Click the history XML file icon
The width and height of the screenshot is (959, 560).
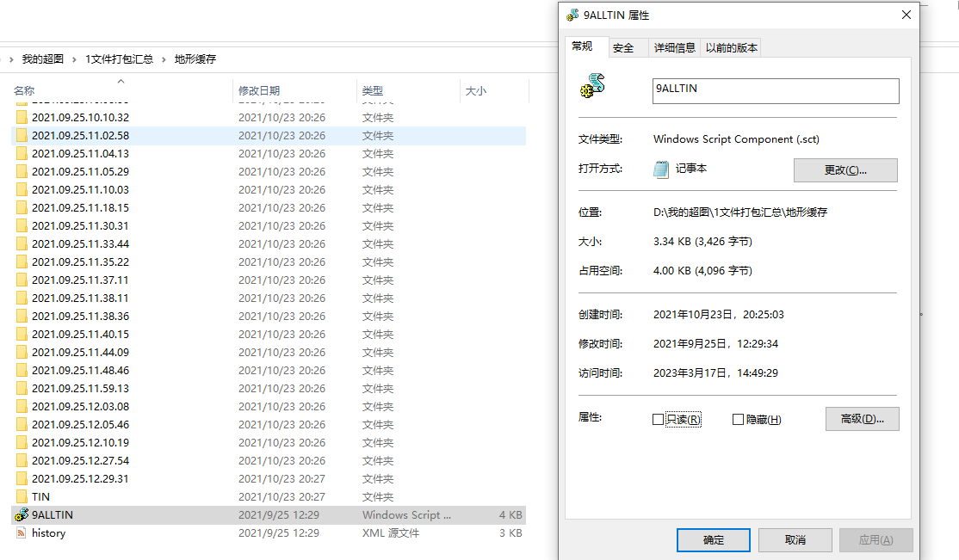[22, 533]
